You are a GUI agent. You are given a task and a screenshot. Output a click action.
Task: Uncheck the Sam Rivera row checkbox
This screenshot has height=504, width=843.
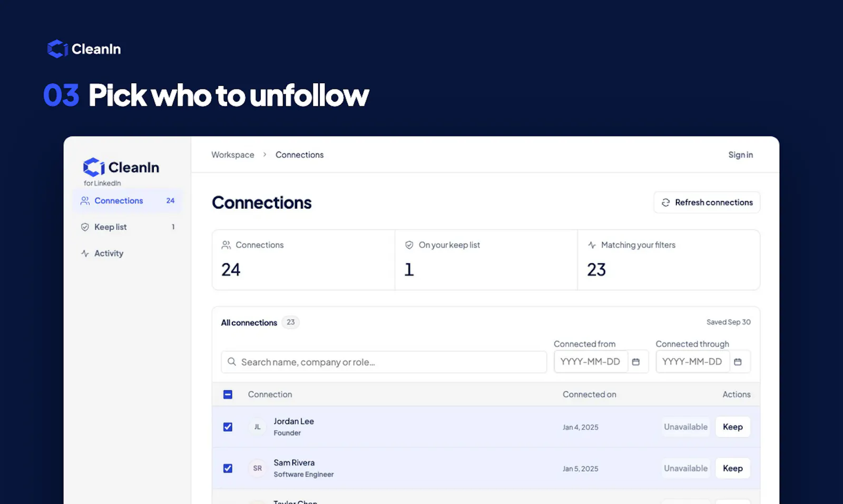pos(228,468)
